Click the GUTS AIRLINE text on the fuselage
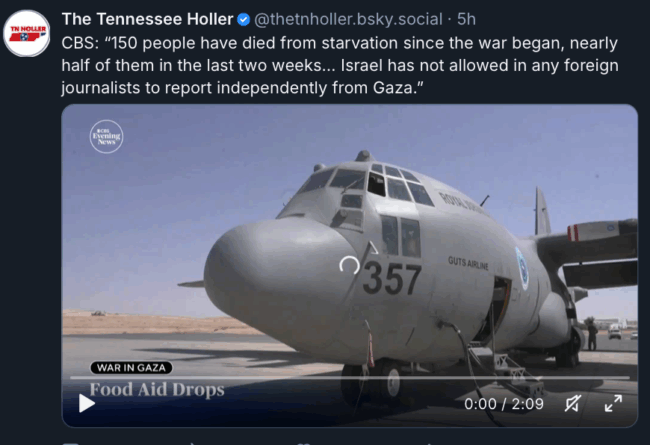This screenshot has height=445, width=650. coord(468,263)
